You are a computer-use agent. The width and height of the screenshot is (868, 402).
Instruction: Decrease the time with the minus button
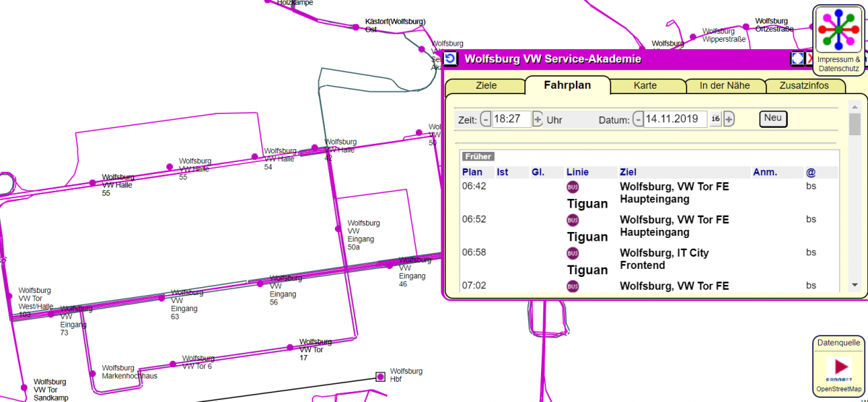[x=485, y=119]
